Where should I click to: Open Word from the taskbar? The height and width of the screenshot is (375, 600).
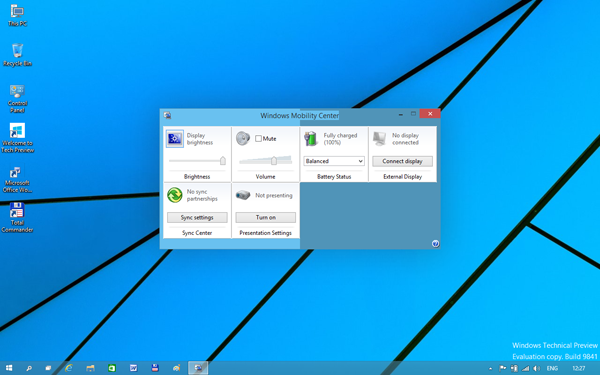[133, 368]
